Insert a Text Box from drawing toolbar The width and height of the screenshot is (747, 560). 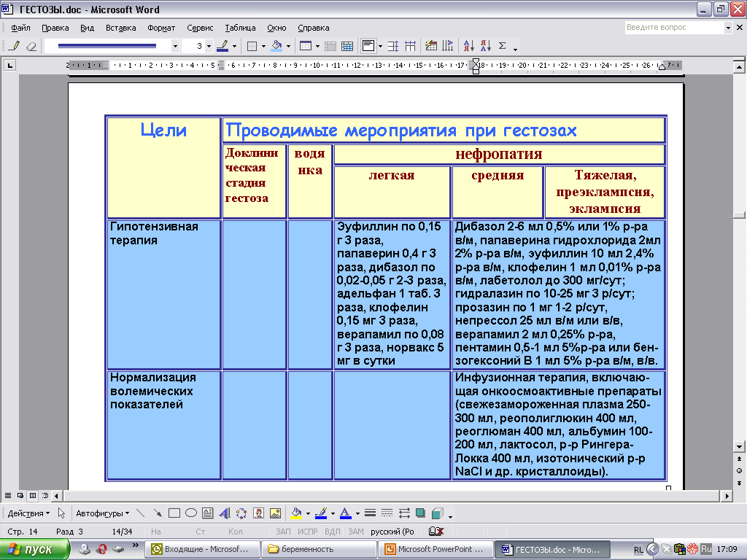[208, 513]
